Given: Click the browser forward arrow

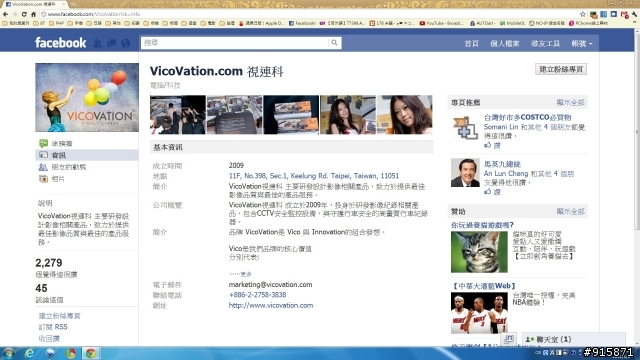Looking at the screenshot, I should (15, 14).
